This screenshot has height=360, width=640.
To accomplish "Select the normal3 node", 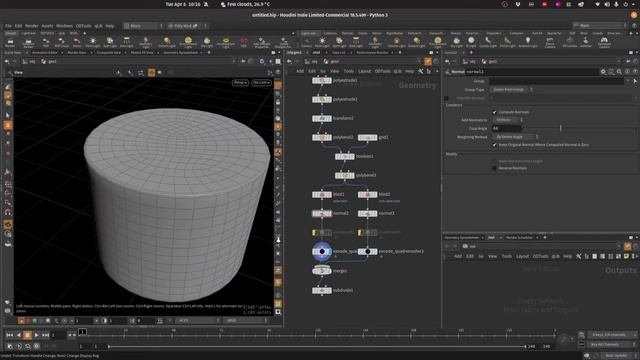I will click(367, 213).
